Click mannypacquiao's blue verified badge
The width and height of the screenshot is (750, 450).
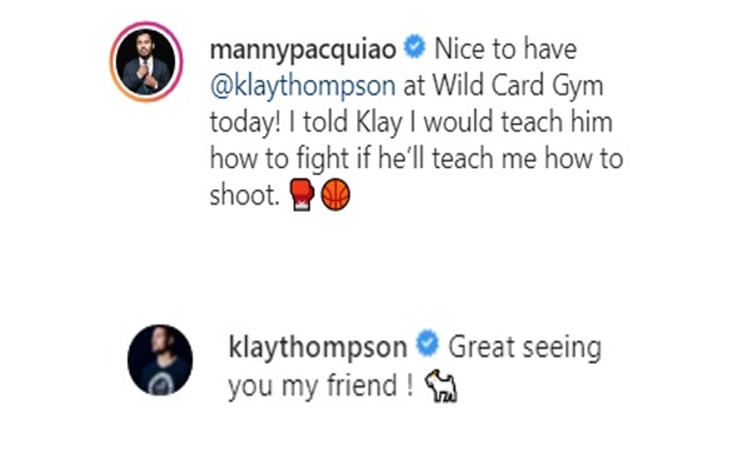[x=414, y=47]
